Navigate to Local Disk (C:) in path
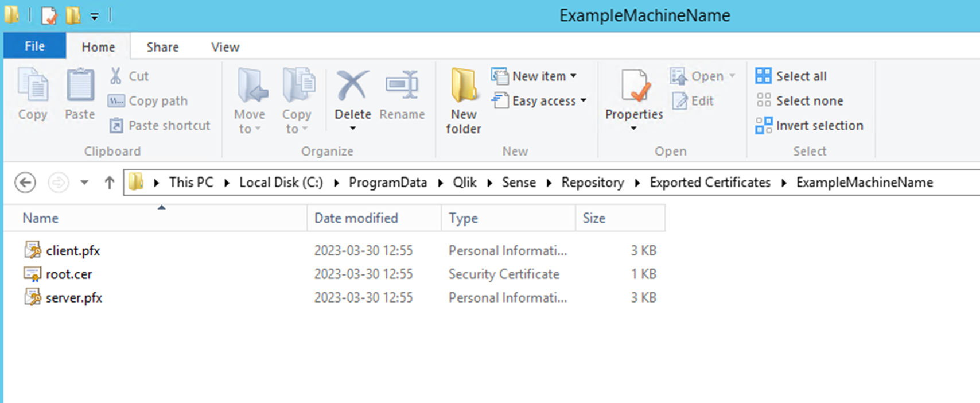The image size is (980, 403). tap(281, 183)
